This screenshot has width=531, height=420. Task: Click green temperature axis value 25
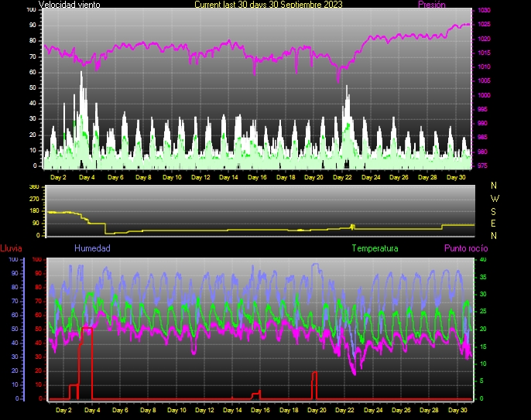pos(483,312)
